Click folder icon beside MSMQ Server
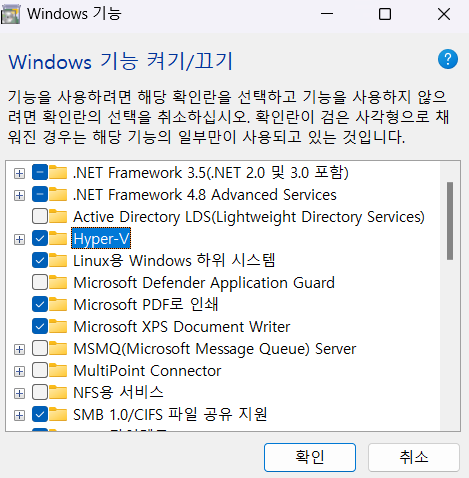The height and width of the screenshot is (478, 469). tap(58, 348)
